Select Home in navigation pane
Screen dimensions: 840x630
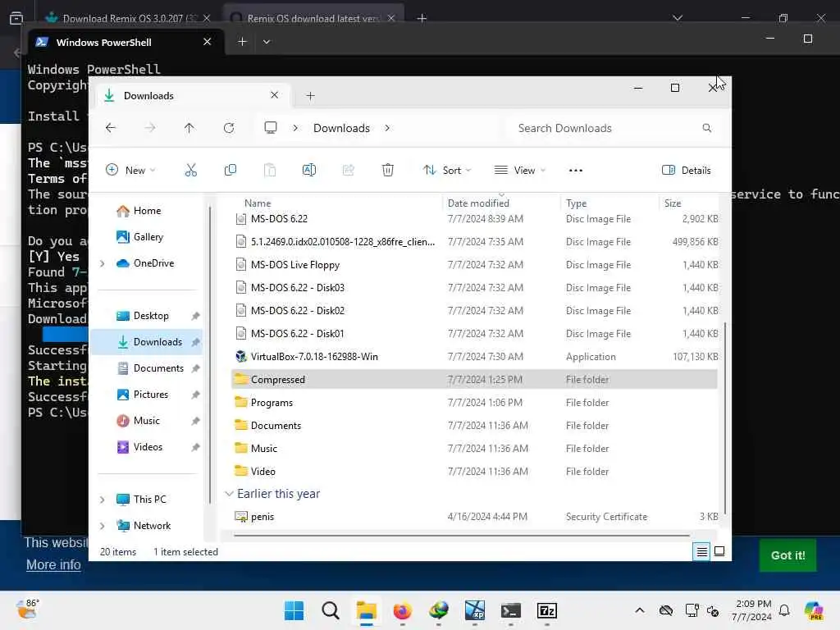[x=139, y=211]
